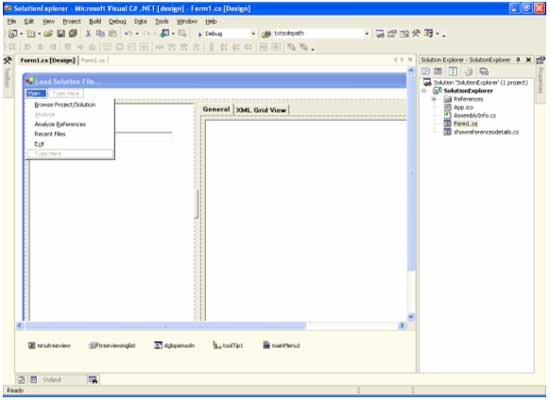Open Properties Window from main toolbar icon

click(x=392, y=34)
